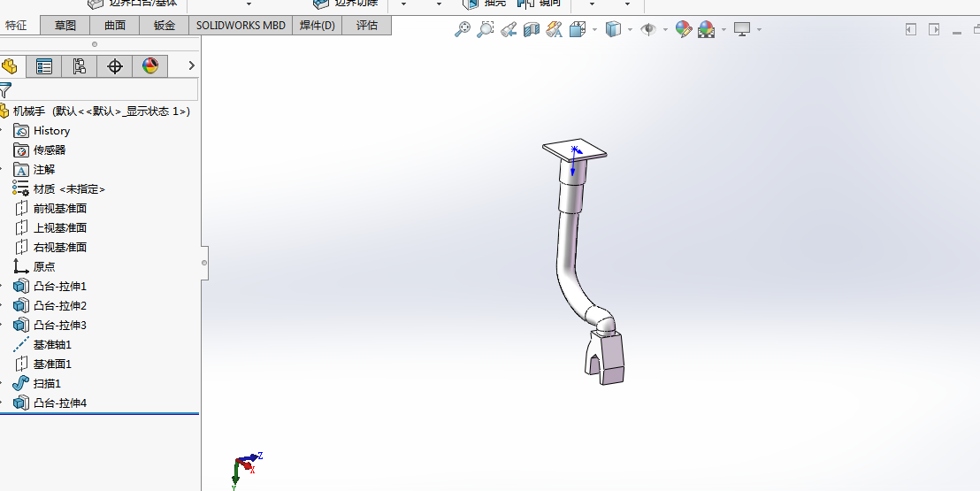Open View Orientation dropdown arrow
This screenshot has width=980, height=491.
tap(594, 29)
